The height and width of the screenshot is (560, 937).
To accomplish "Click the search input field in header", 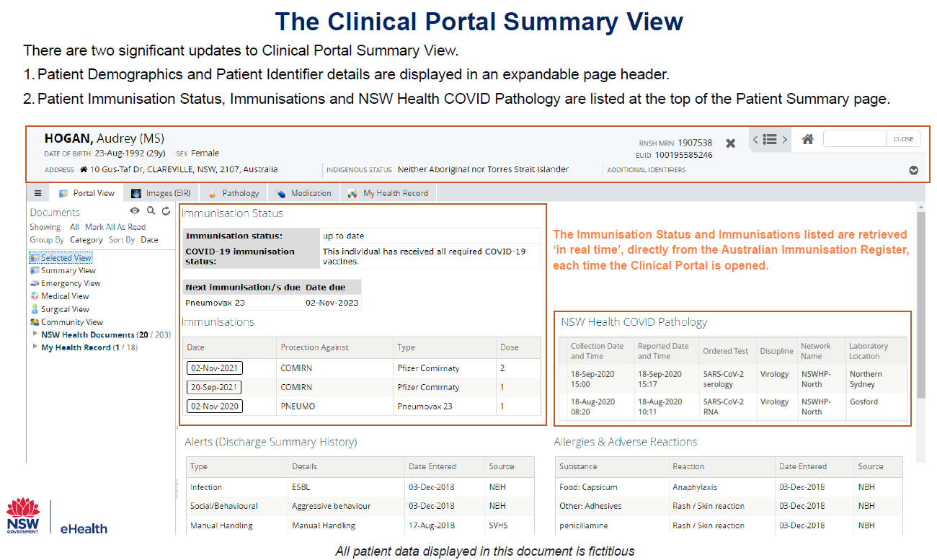I will pyautogui.click(x=854, y=139).
